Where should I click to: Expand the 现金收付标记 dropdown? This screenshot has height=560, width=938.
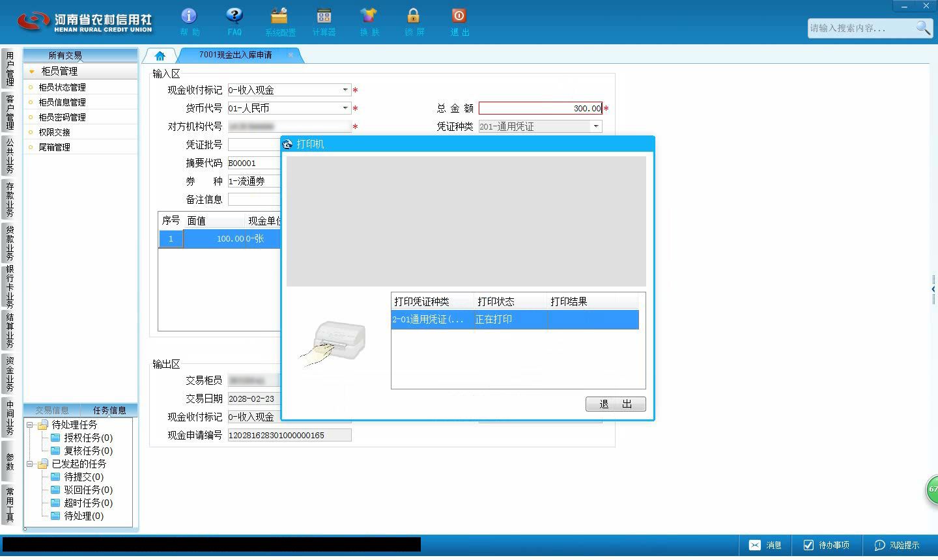[x=345, y=90]
